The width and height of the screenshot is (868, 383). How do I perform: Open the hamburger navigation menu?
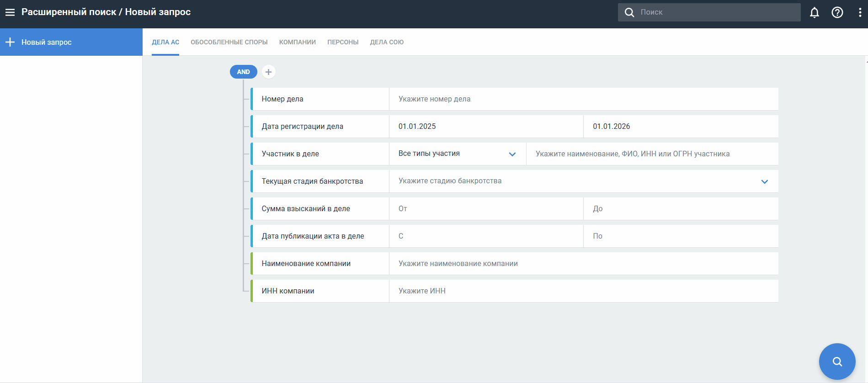pyautogui.click(x=10, y=12)
